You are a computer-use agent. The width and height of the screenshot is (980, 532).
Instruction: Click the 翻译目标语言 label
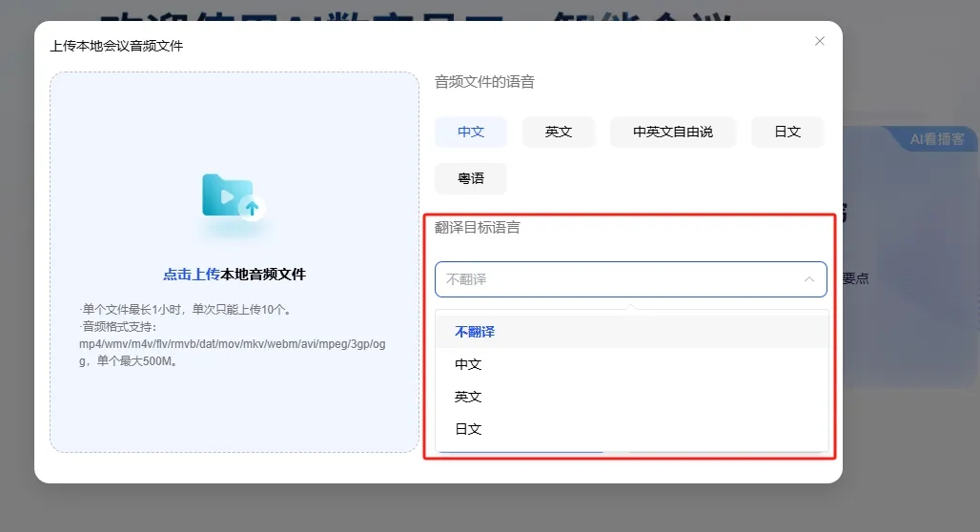(478, 227)
